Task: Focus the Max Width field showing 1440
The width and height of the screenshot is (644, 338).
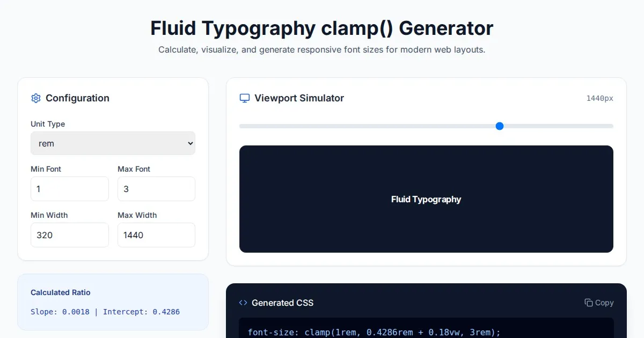Action: point(156,235)
